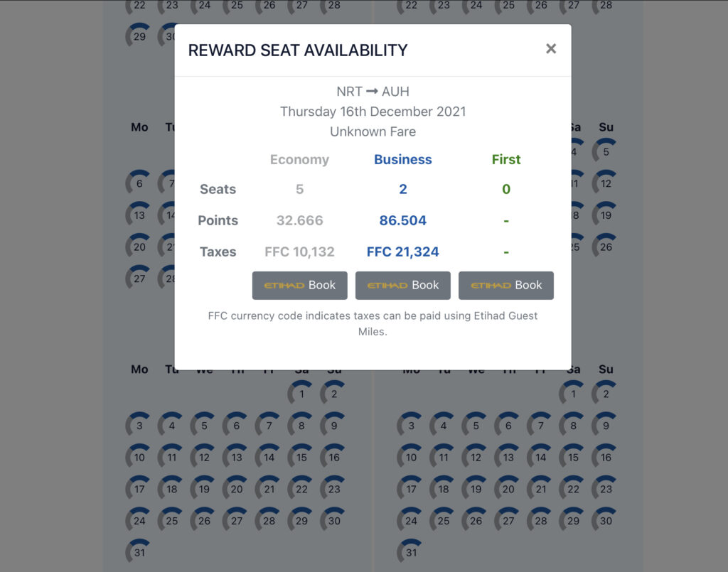Click day 29 in top-left calendar
The image size is (728, 572).
pyautogui.click(x=139, y=35)
